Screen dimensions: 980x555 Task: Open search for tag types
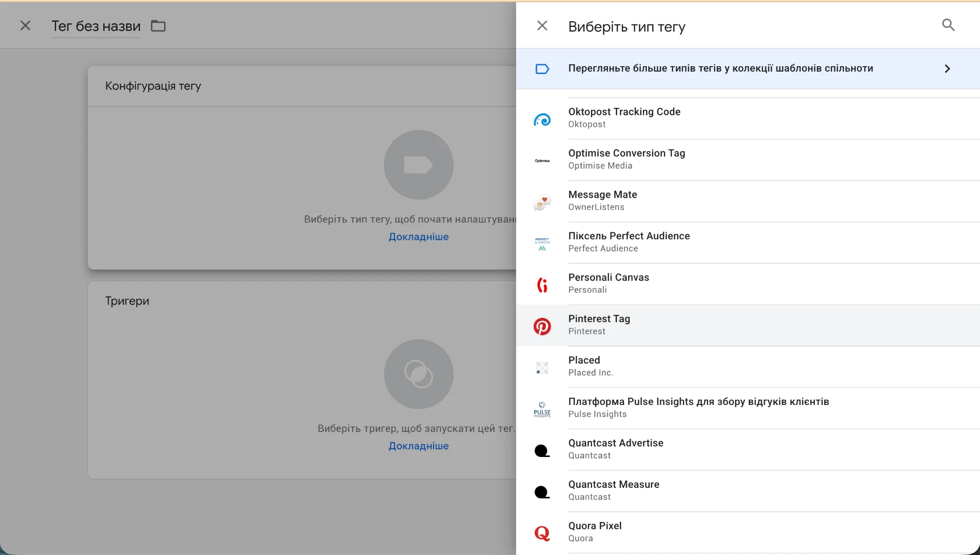pyautogui.click(x=948, y=25)
